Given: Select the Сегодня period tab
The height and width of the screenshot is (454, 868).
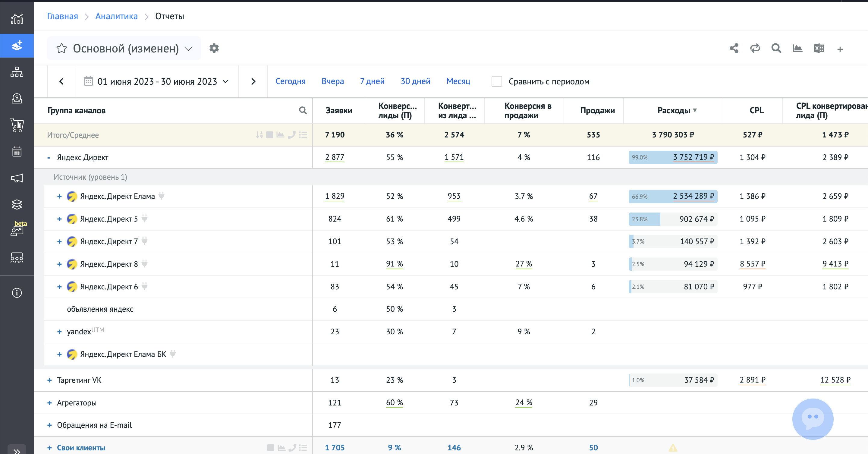Looking at the screenshot, I should click(x=290, y=81).
